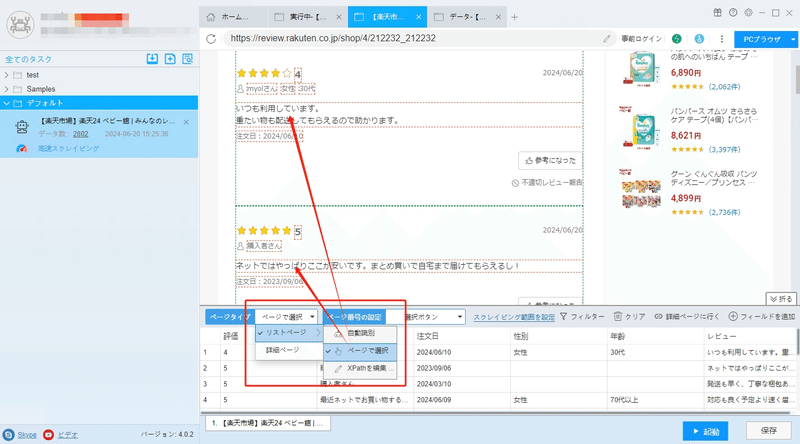The height and width of the screenshot is (444, 800).
Task: Expand the Samples folder
Action: 6,89
